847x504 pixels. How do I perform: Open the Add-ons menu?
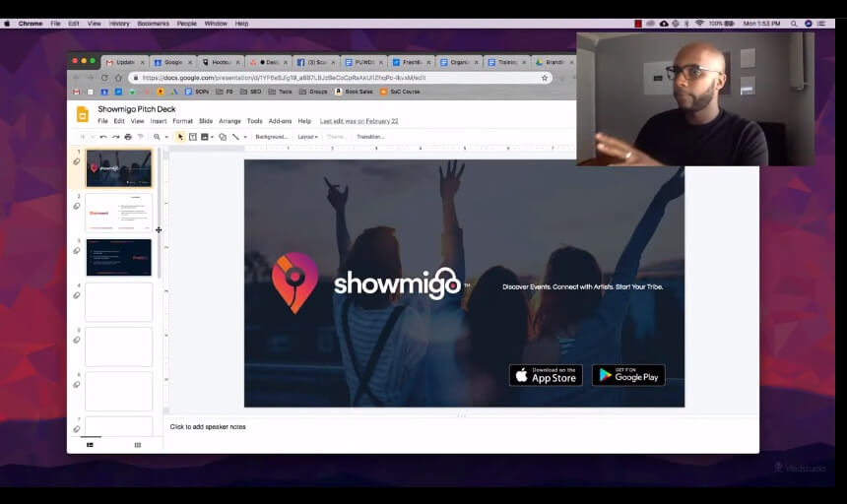pos(280,121)
